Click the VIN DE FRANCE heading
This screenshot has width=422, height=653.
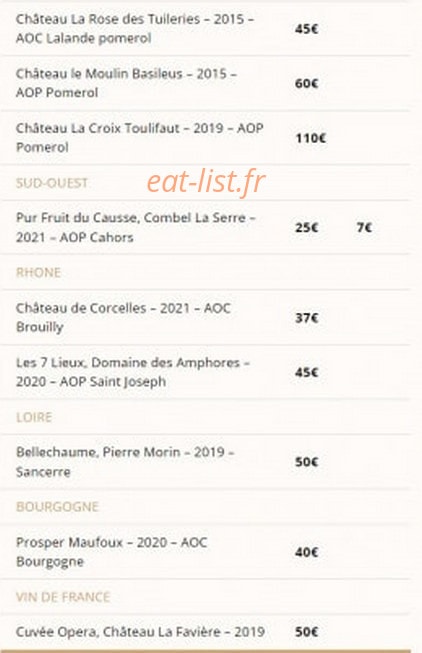coord(63,597)
